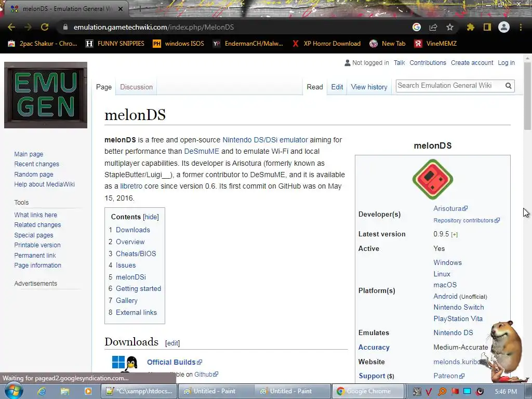
Task: Edit the Downloads section
Action: tap(172, 343)
